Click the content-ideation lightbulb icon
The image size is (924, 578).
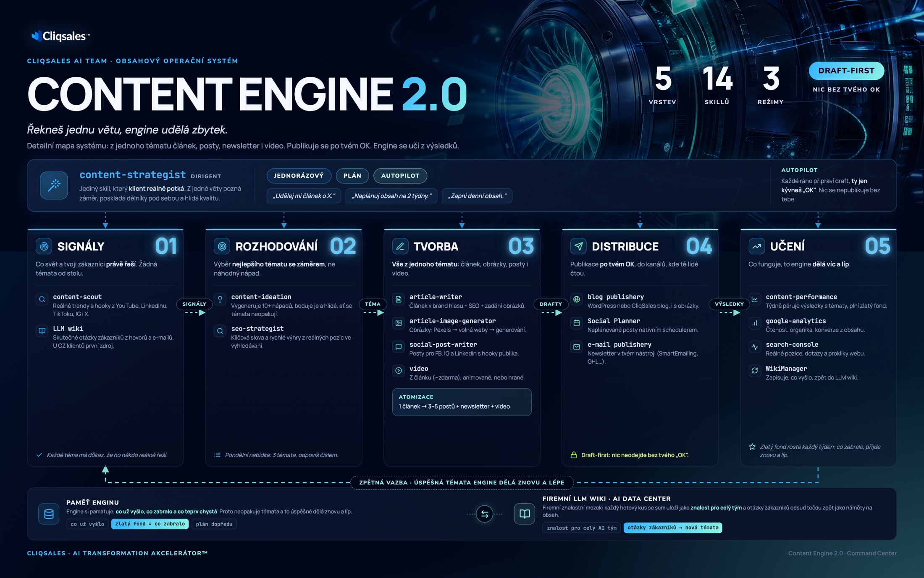pos(220,299)
